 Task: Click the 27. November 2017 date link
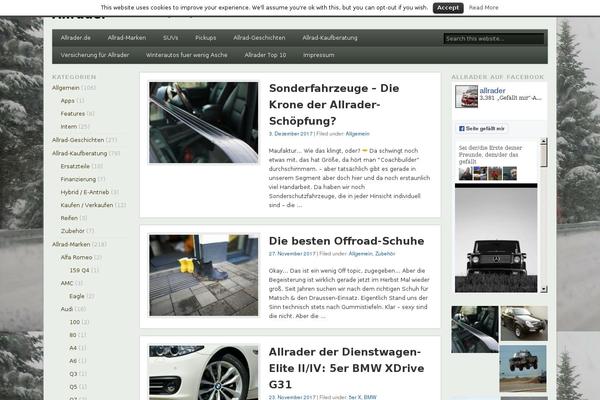tap(292, 254)
